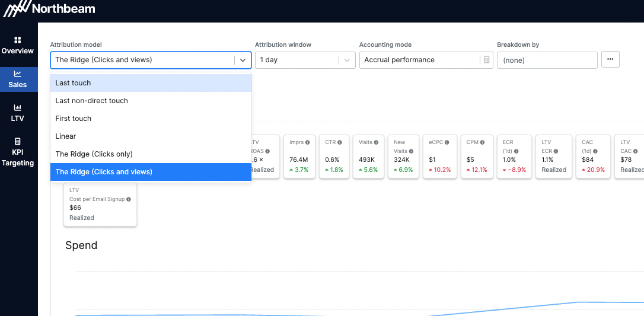Click the Attribution model field showing The Ridge
This screenshot has width=644, height=316.
point(151,60)
